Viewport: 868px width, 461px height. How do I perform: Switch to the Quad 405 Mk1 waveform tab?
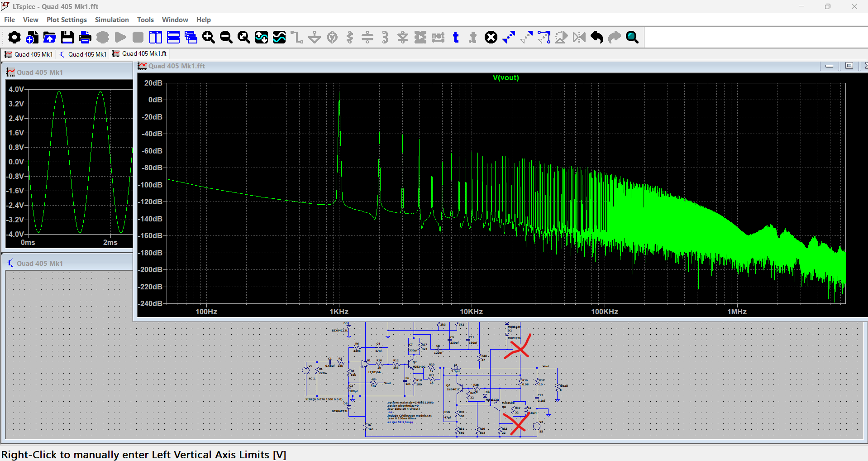tap(29, 54)
